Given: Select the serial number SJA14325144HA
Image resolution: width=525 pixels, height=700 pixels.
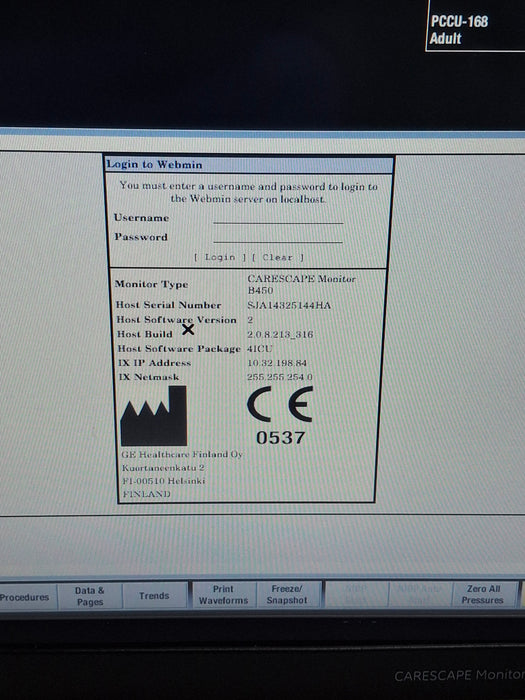Looking at the screenshot, I should [289, 305].
